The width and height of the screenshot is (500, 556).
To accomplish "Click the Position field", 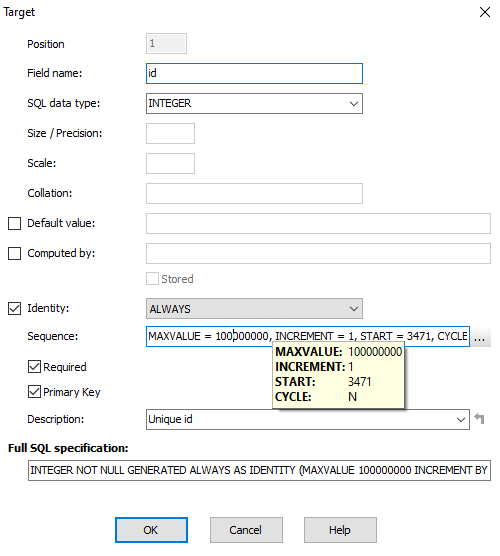I will (166, 44).
